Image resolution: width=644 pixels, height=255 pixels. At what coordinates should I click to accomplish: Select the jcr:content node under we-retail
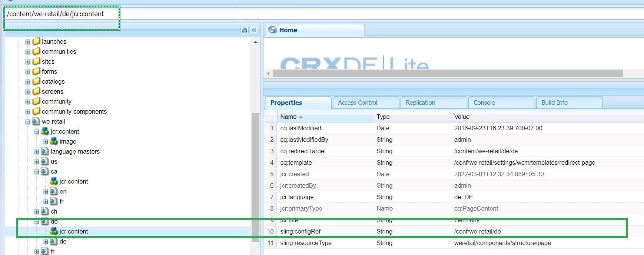click(x=64, y=131)
